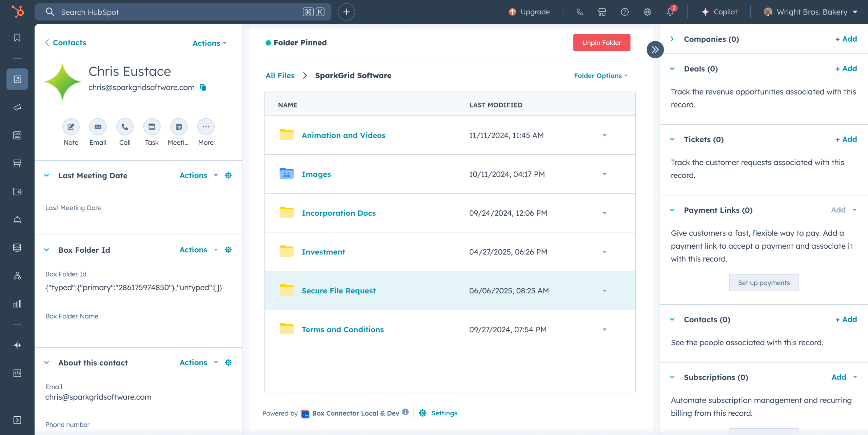
Task: Open the Terms and Conditions folder
Action: coord(342,330)
